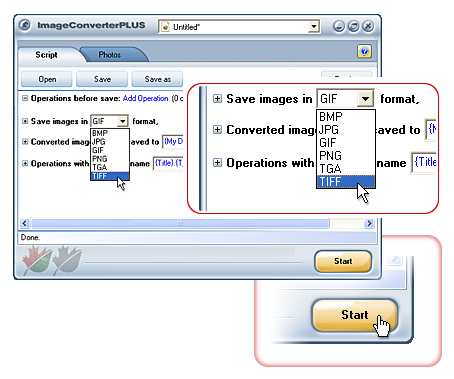Close the ImageConverterPLUS window

click(368, 26)
